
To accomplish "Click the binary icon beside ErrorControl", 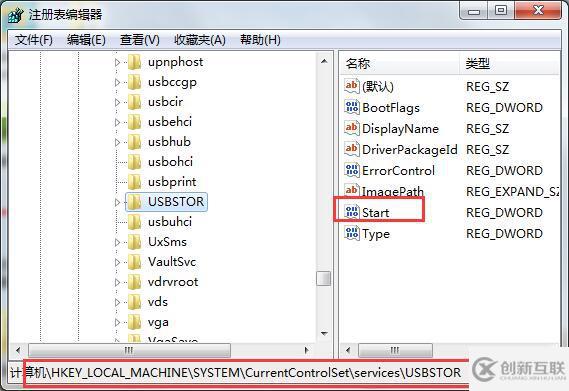I will [352, 170].
